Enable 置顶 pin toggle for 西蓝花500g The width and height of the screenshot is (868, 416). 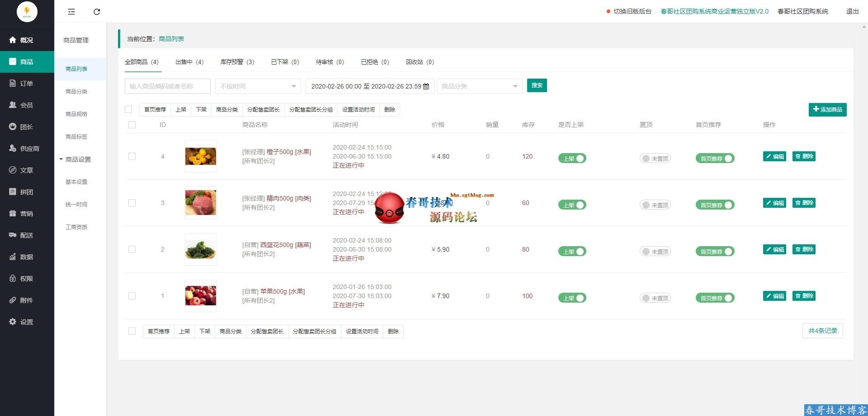point(655,252)
